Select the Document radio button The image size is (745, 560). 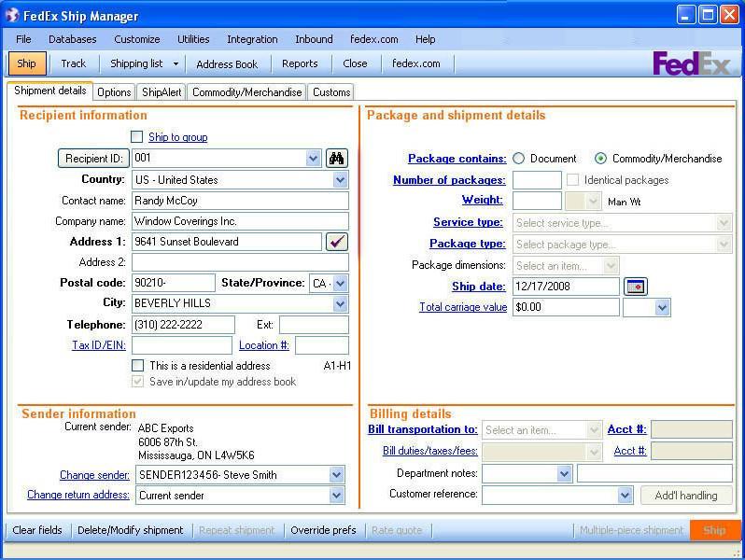[519, 159]
